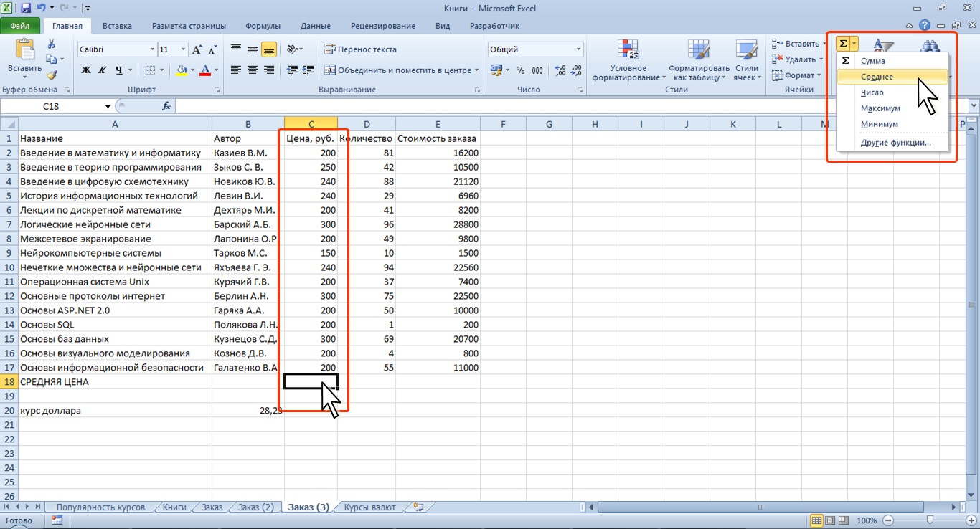Screen dimensions: 980x529
Task: Switch to the Данные ribbon tab
Action: click(316, 26)
